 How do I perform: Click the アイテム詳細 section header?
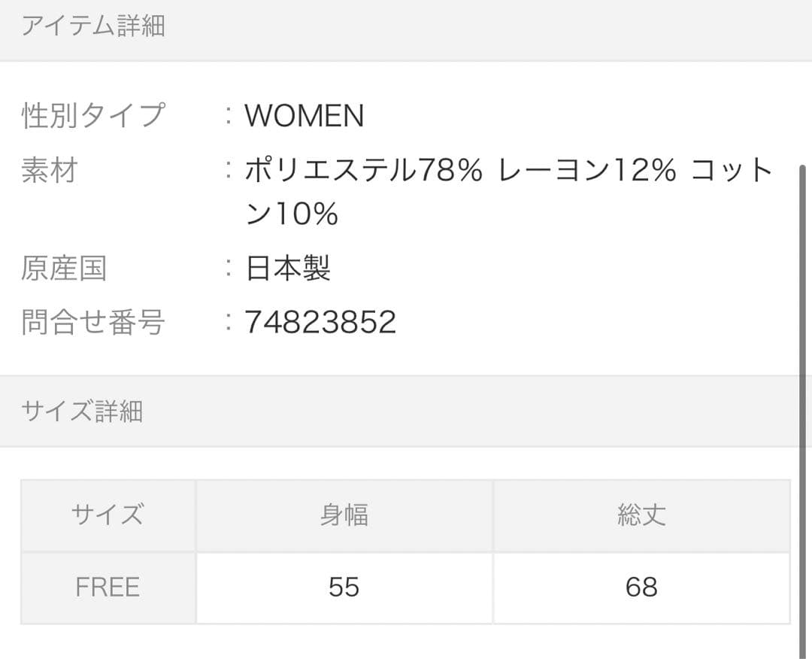point(93,26)
